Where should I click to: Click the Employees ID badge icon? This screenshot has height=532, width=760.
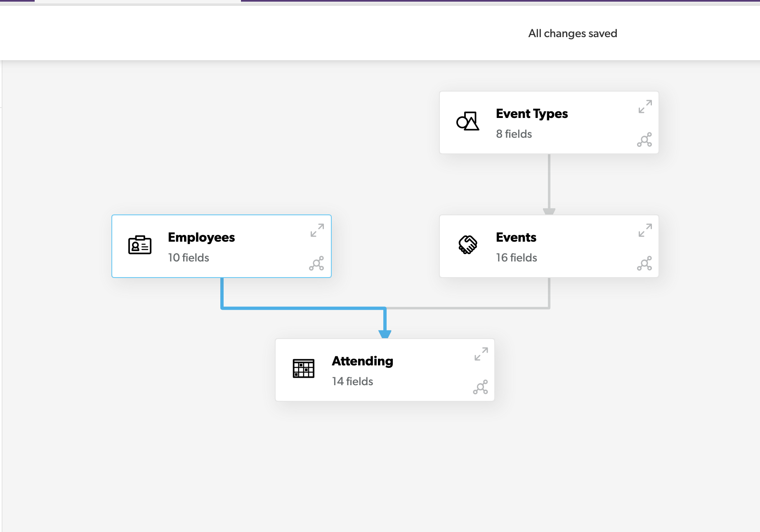tap(140, 245)
